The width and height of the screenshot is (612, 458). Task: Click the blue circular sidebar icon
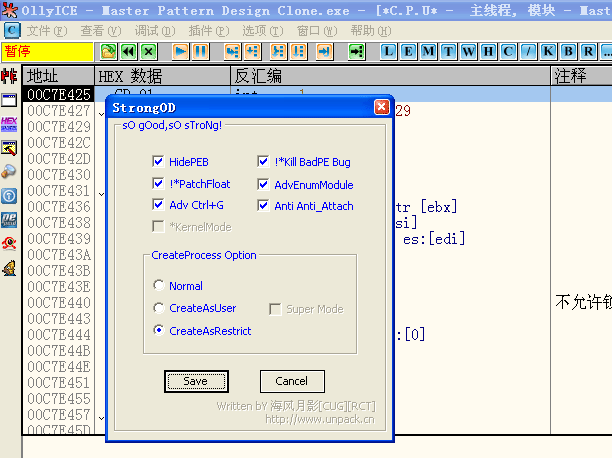tap(9, 196)
